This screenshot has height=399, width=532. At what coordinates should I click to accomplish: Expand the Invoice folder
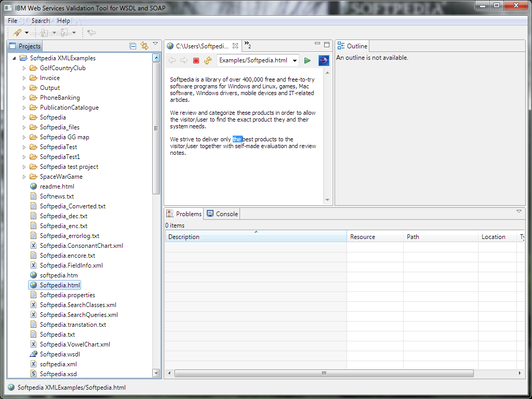click(x=24, y=78)
